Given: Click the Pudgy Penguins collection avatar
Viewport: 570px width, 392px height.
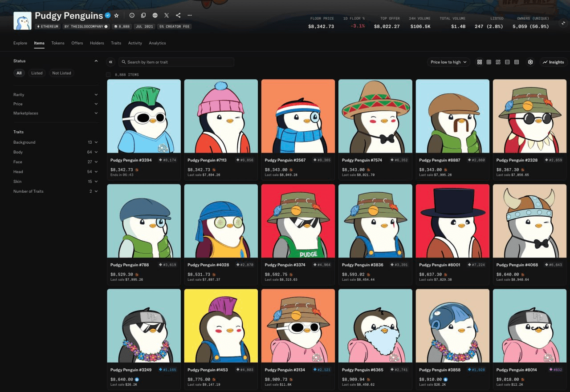Looking at the screenshot, I should click(22, 21).
